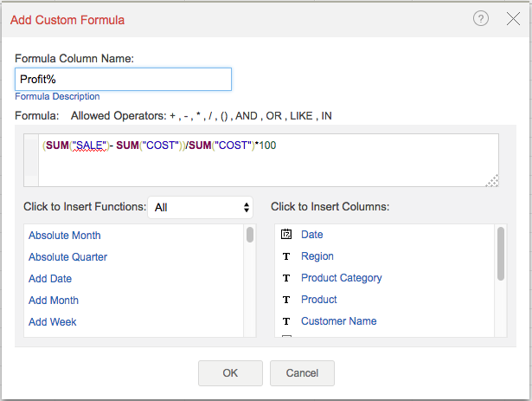This screenshot has width=532, height=401.
Task: Click the Date column calendar icon
Action: pos(286,235)
